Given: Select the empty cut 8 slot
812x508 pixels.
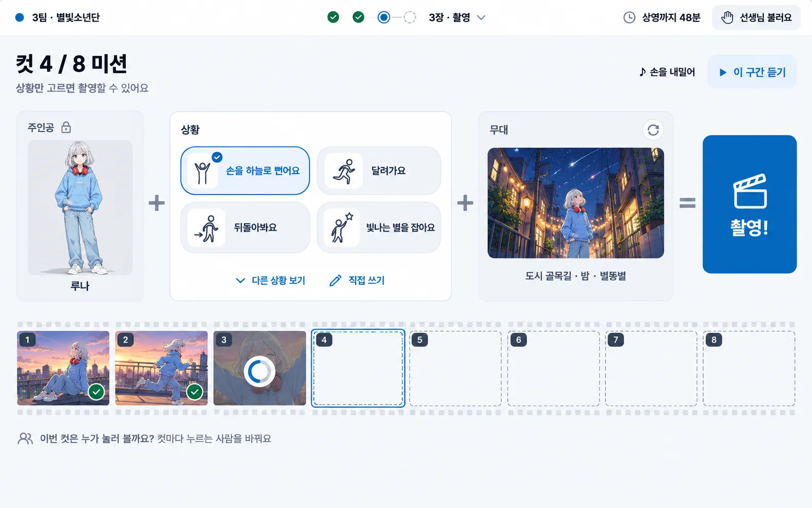Looking at the screenshot, I should 749,368.
